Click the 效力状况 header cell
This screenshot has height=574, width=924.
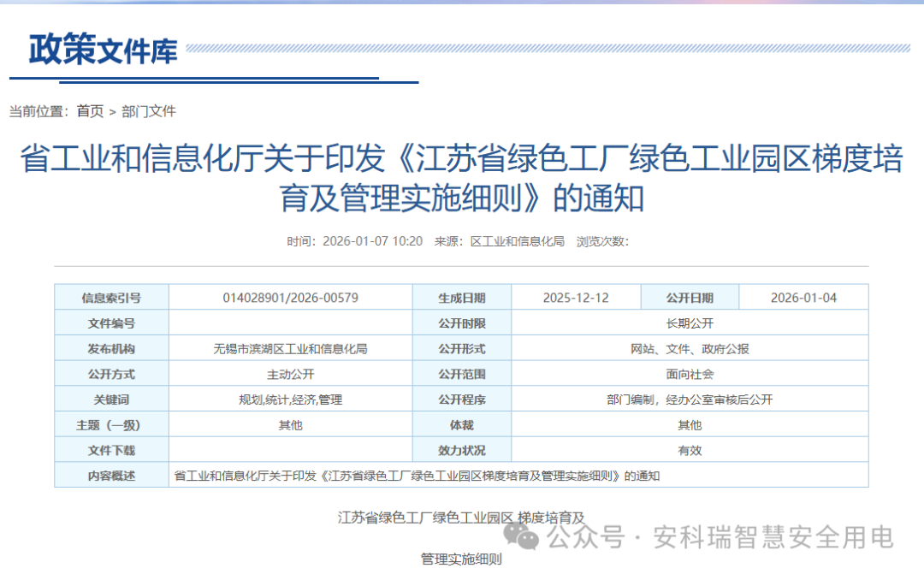pyautogui.click(x=462, y=450)
